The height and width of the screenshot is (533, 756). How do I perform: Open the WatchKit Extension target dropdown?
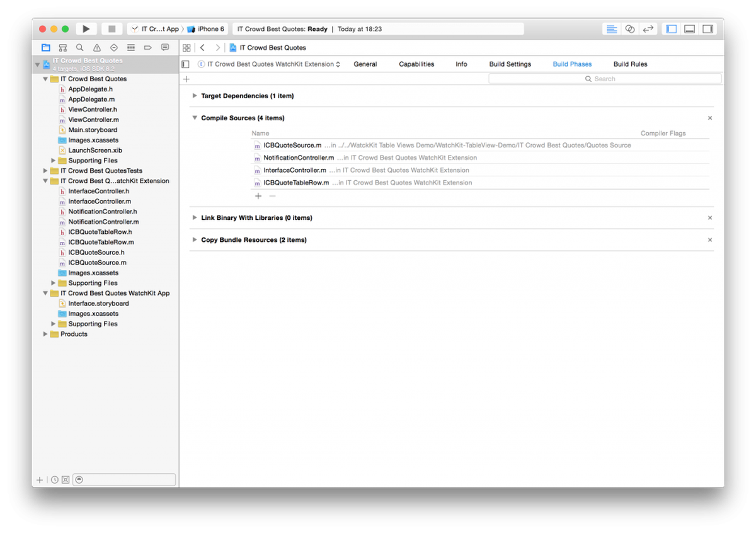coord(270,64)
